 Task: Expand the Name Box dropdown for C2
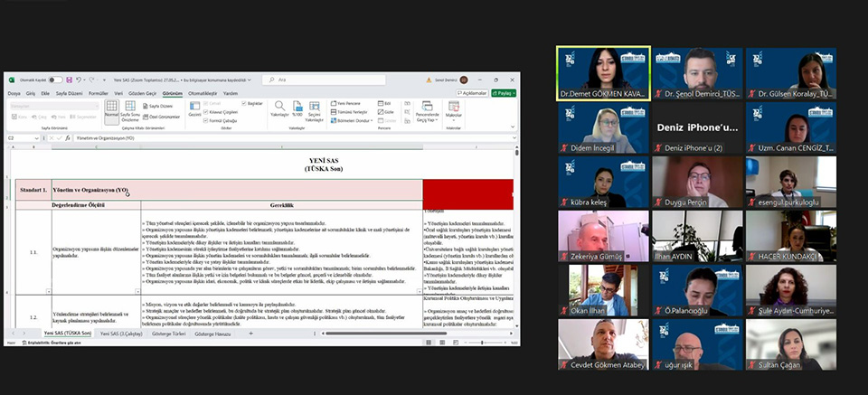point(35,138)
